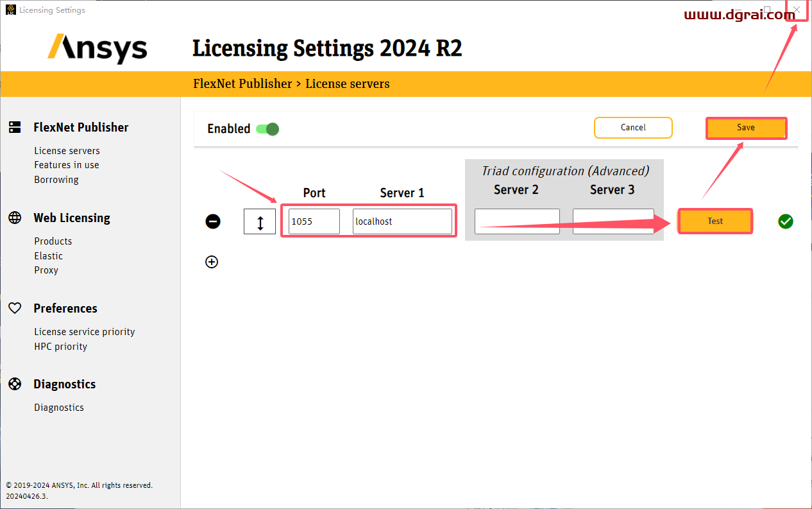Click the Port column label
This screenshot has height=509, width=812.
pos(314,193)
